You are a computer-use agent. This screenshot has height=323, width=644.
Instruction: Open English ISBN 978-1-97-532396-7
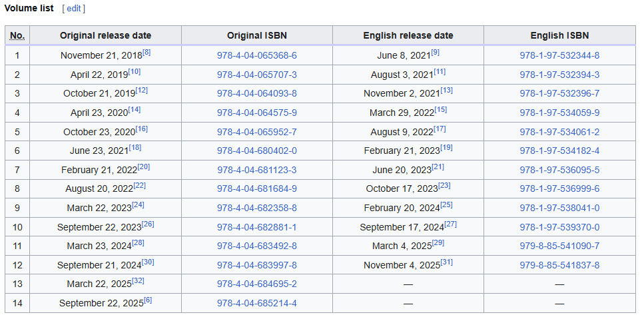click(x=559, y=93)
